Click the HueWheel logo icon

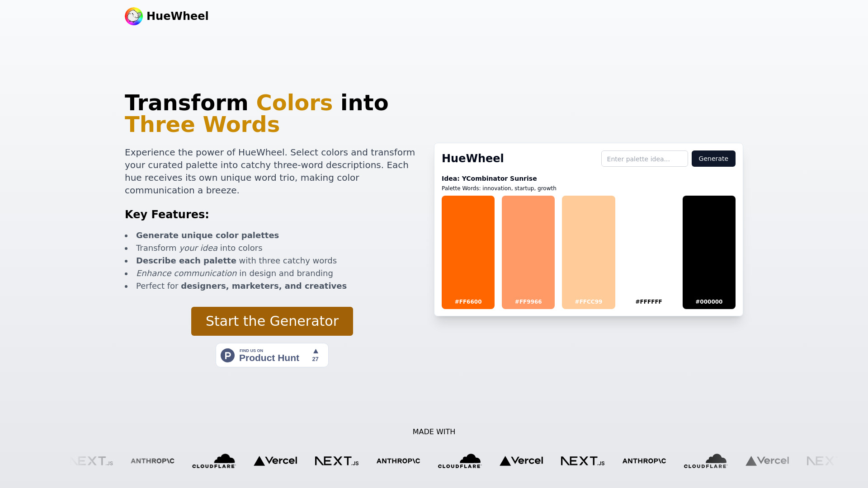(x=133, y=16)
